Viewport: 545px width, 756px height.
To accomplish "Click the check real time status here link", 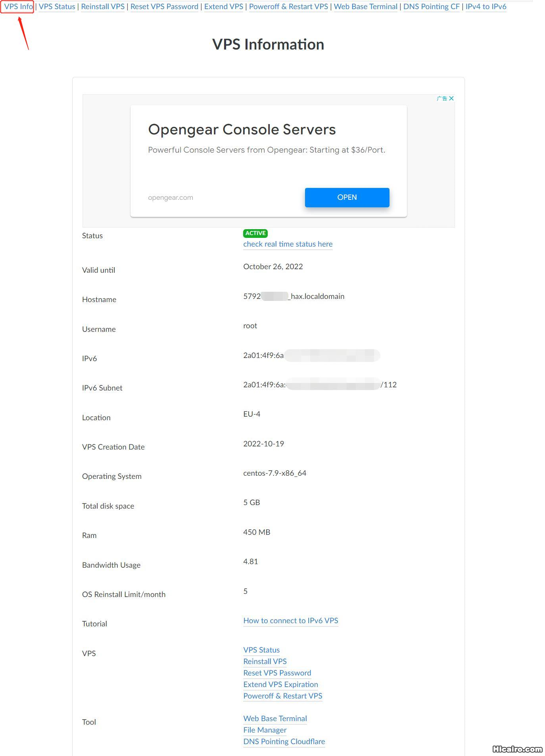I will [x=288, y=244].
